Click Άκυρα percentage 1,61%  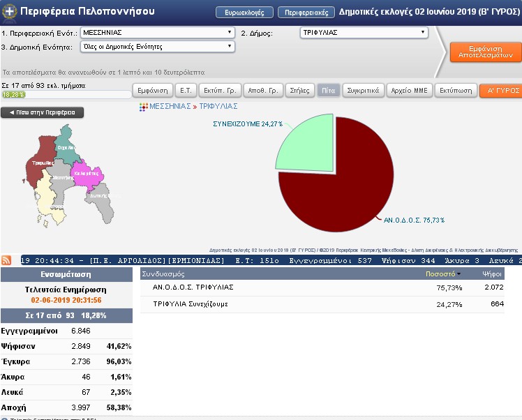121,377
